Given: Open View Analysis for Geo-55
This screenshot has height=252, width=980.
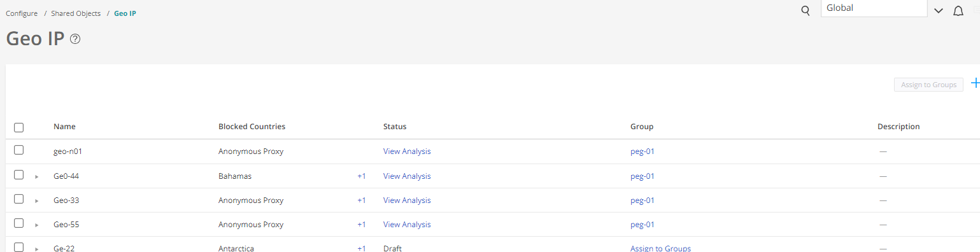Looking at the screenshot, I should click(407, 224).
